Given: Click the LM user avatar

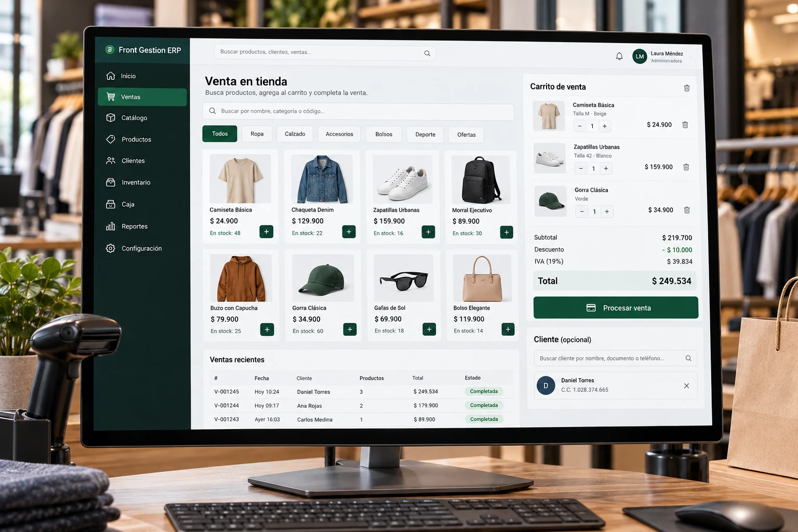Looking at the screenshot, I should pos(640,57).
